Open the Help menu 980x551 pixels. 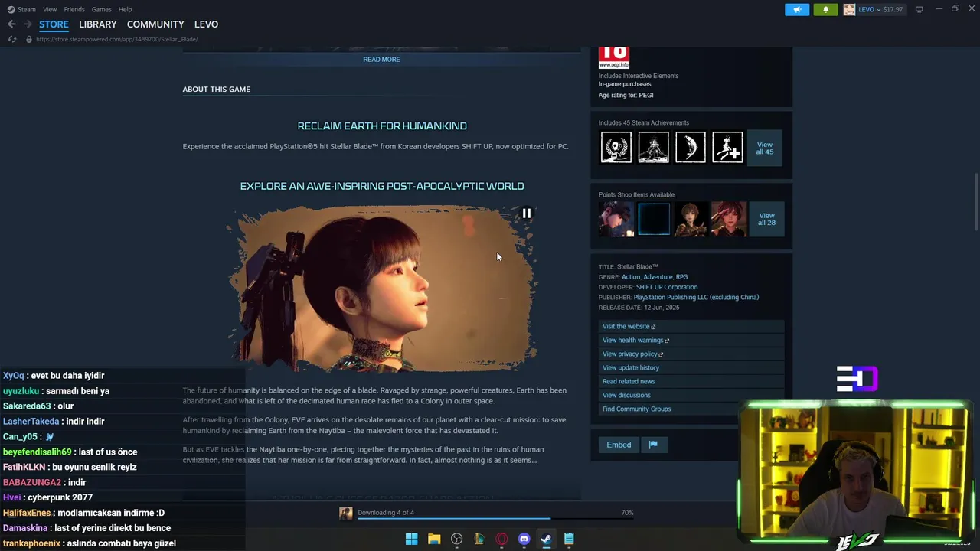(125, 9)
